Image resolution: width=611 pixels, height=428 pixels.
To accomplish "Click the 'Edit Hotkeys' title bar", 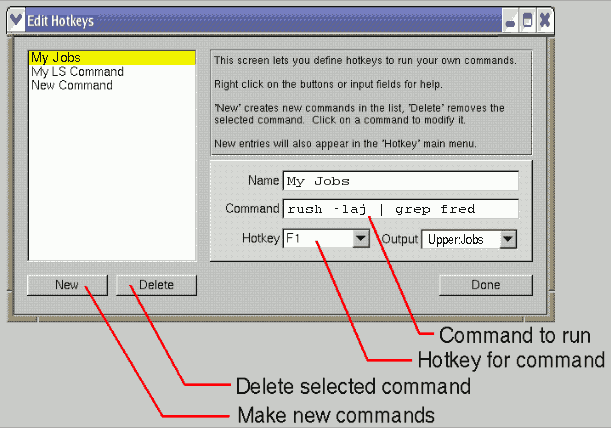I will pyautogui.click(x=250, y=20).
